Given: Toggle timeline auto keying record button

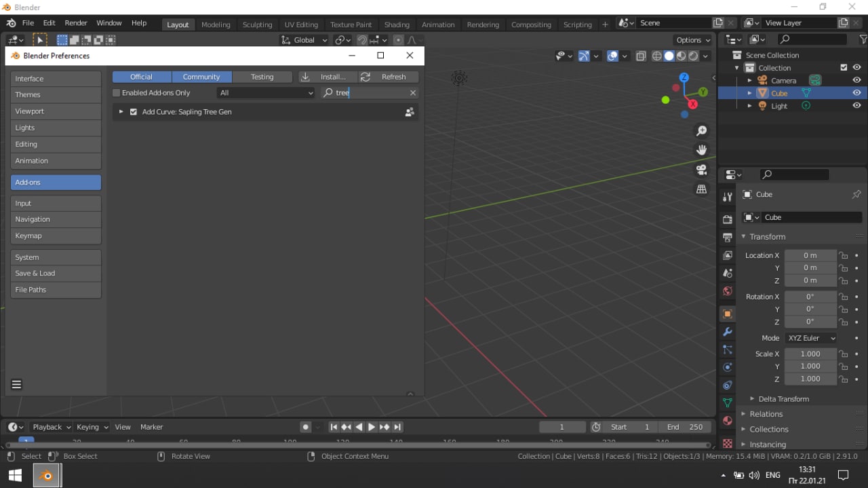Looking at the screenshot, I should coord(306,427).
